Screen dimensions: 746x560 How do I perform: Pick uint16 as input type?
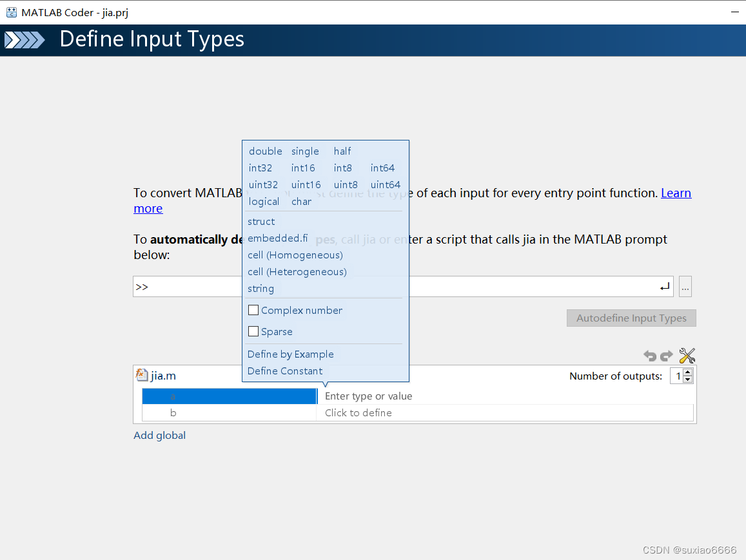[x=306, y=184]
